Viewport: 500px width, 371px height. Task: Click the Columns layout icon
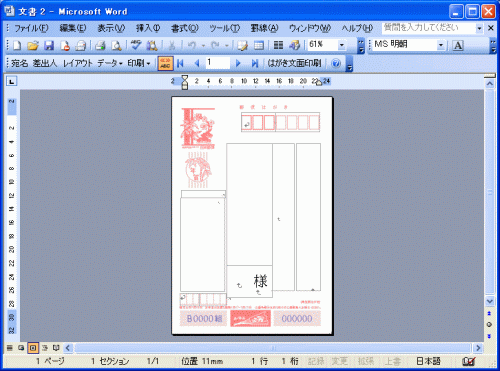point(278,45)
